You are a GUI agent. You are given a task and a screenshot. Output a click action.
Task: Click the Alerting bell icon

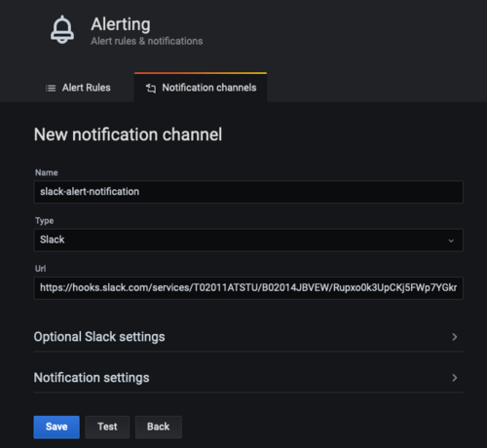(62, 29)
